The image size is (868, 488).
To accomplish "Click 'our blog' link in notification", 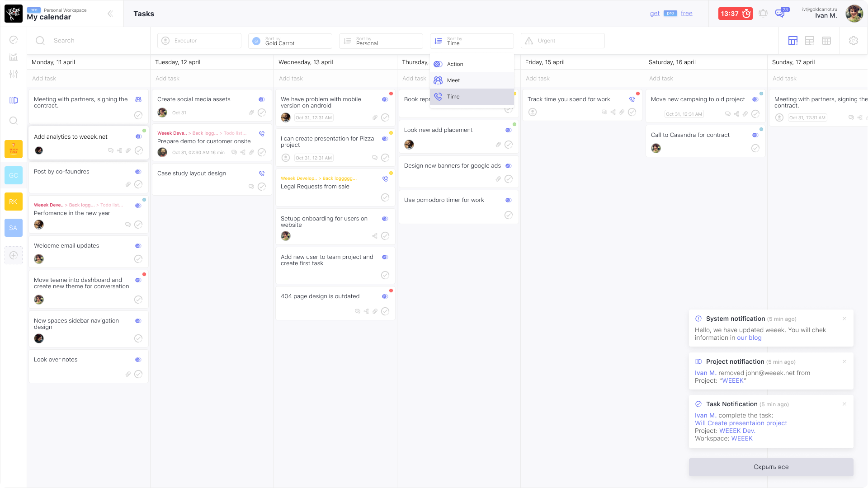I will [x=749, y=338].
